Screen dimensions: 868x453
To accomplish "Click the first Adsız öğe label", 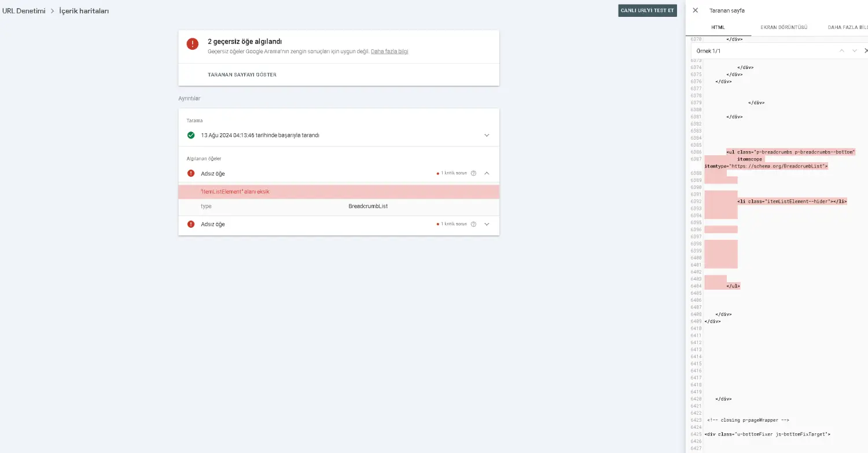I will (x=213, y=173).
